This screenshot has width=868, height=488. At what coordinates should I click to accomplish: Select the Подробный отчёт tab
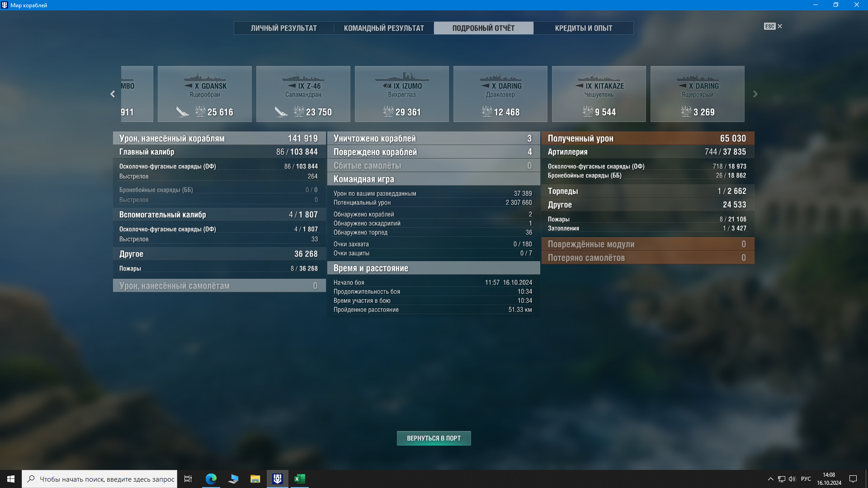(483, 28)
